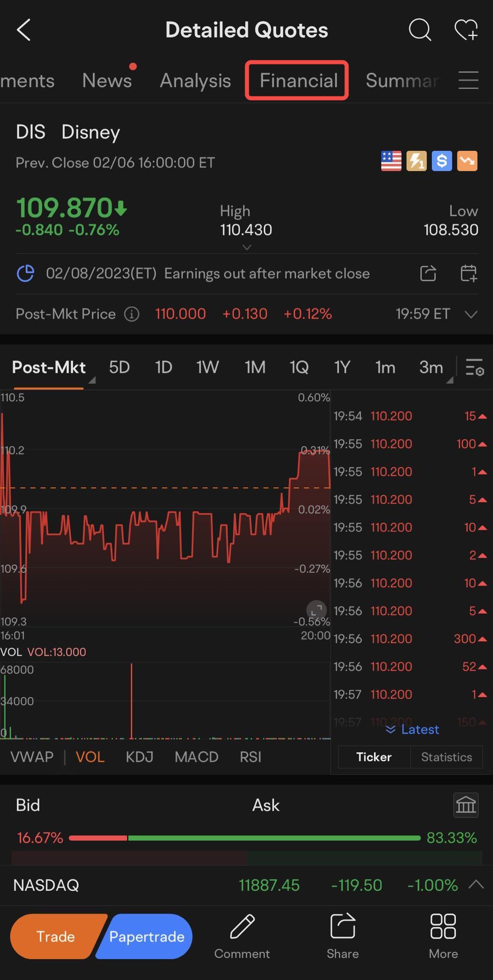The width and height of the screenshot is (493, 980).
Task: Add DIS to watchlist heart icon
Action: click(x=466, y=30)
